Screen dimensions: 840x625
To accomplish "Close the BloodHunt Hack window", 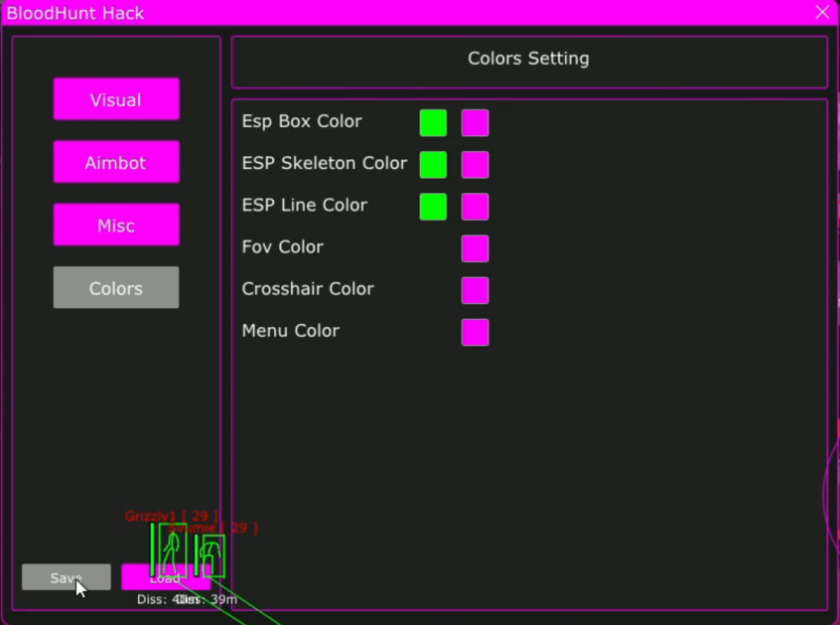I will (822, 12).
